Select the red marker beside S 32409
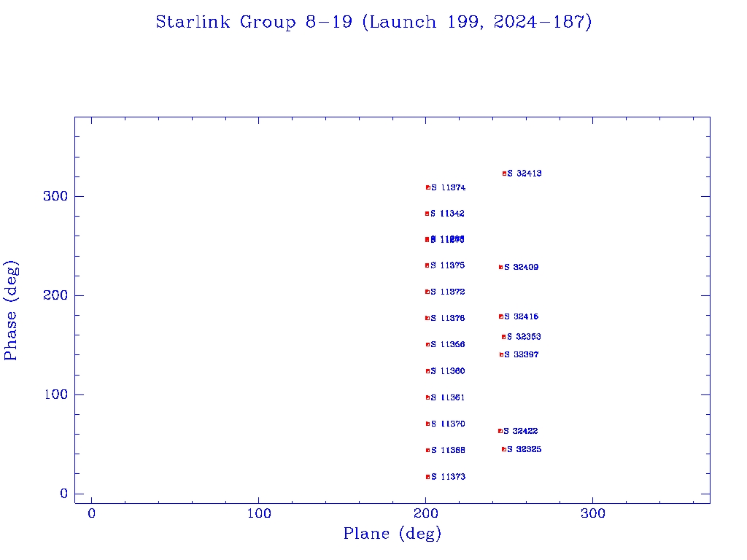Viewport: 747px width, 560px height. coord(500,267)
